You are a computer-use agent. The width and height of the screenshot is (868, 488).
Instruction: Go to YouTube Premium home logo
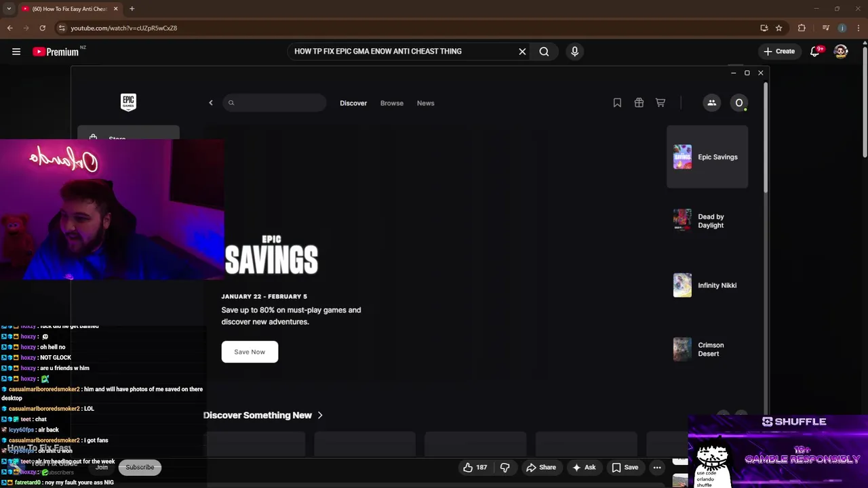coord(56,52)
